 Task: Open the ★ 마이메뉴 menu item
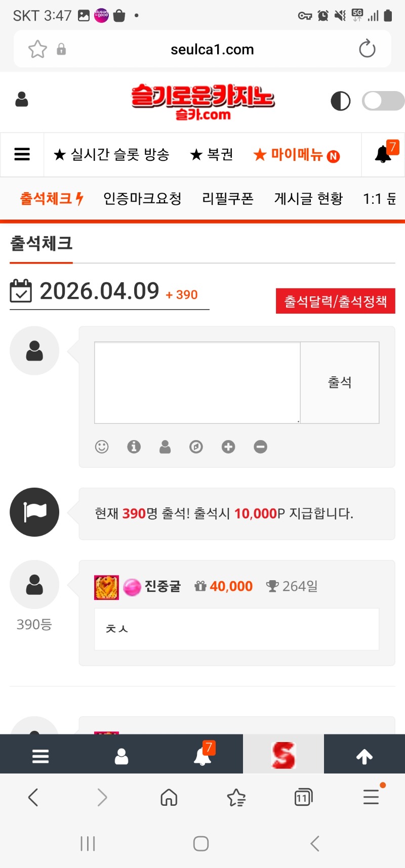(x=296, y=155)
